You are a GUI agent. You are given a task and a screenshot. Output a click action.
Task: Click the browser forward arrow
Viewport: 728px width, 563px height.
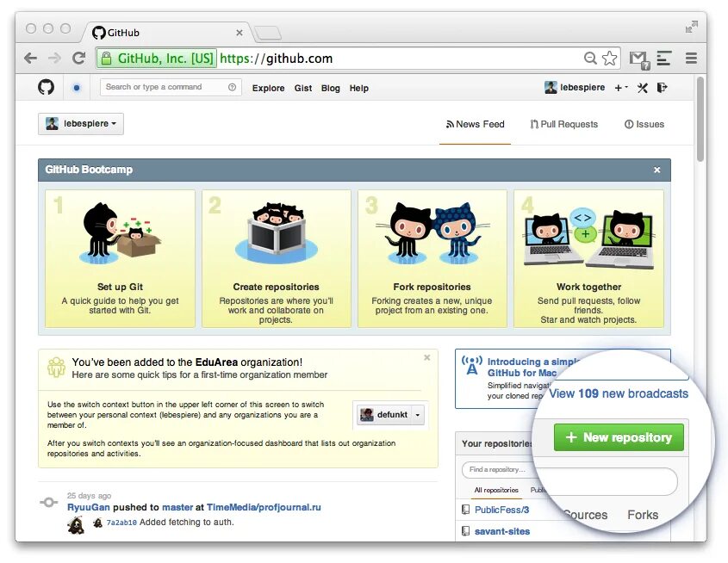(x=54, y=59)
